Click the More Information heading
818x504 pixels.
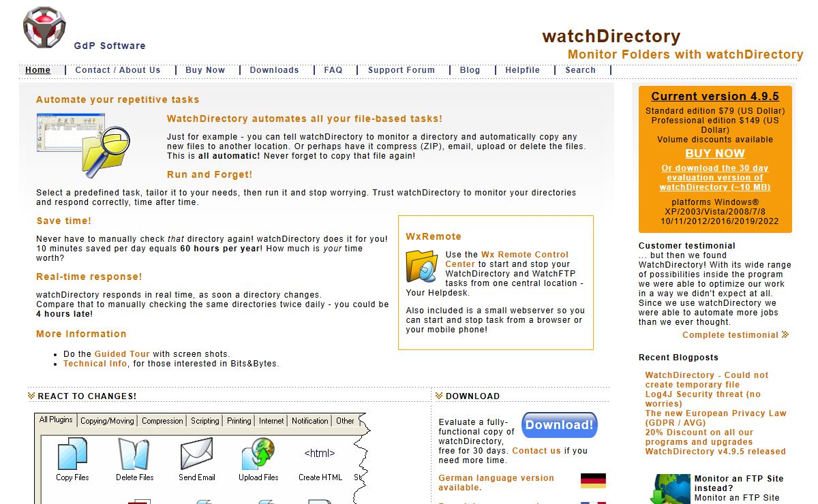(81, 334)
